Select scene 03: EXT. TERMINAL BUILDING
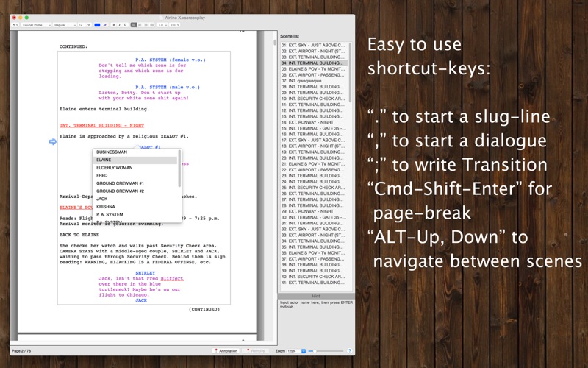The height and width of the screenshot is (368, 588). tap(313, 57)
